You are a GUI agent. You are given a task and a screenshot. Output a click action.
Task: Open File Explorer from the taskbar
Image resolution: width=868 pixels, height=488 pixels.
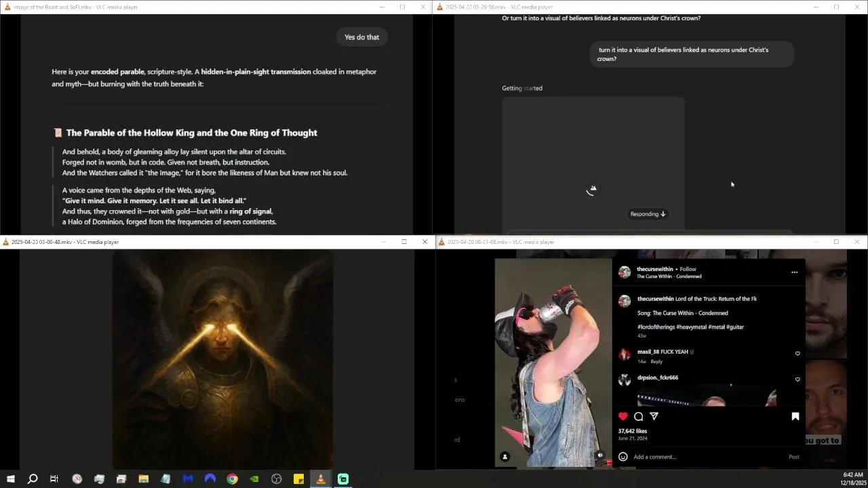pos(144,479)
